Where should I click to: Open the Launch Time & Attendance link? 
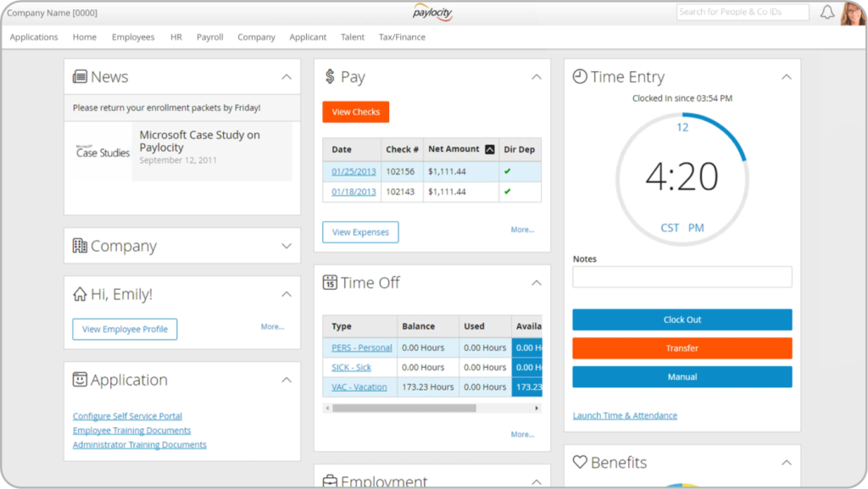tap(625, 415)
